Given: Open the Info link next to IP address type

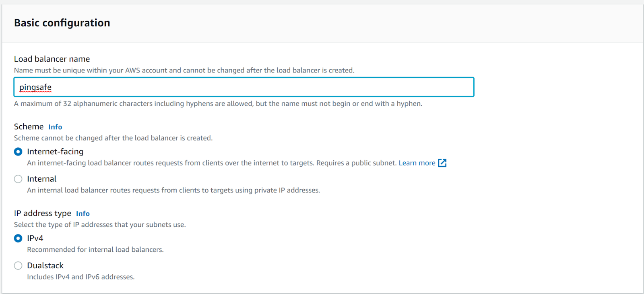Looking at the screenshot, I should (x=83, y=213).
